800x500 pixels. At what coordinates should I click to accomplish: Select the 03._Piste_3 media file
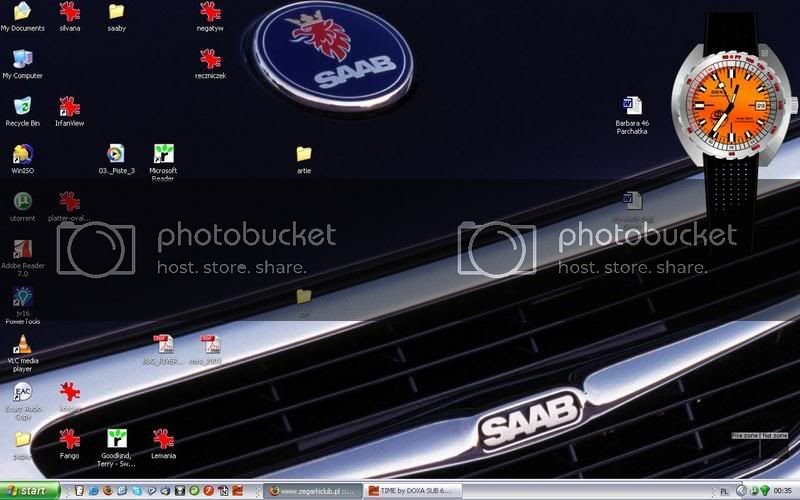coord(116,159)
